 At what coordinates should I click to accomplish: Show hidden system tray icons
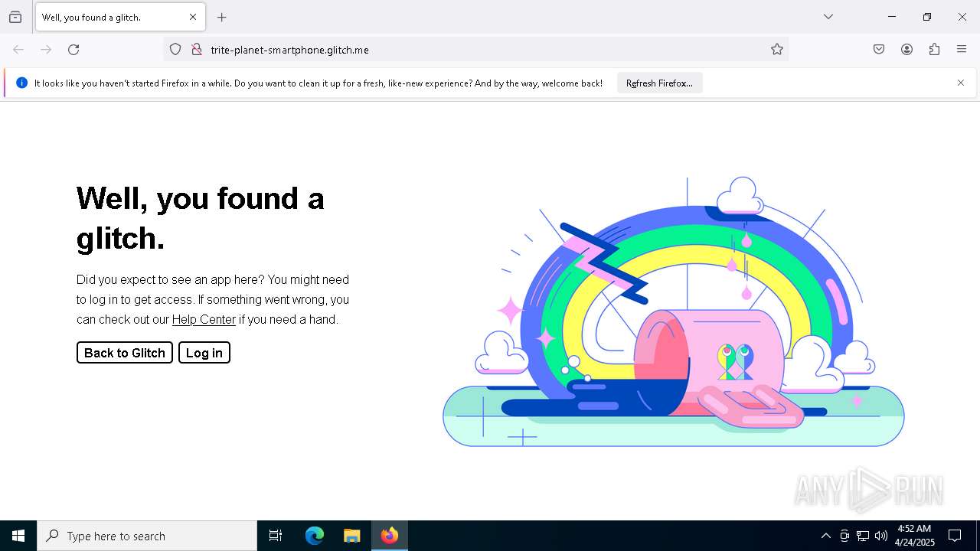[x=825, y=536]
